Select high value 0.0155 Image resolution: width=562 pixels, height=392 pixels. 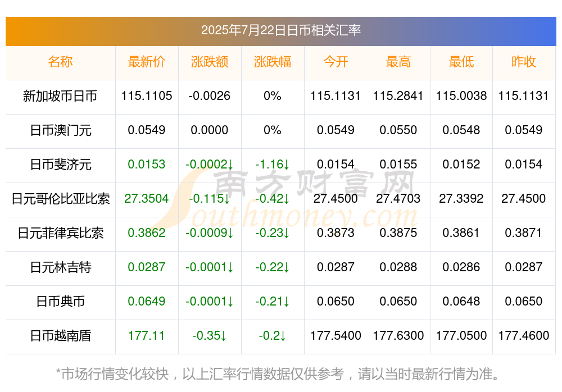tap(398, 164)
